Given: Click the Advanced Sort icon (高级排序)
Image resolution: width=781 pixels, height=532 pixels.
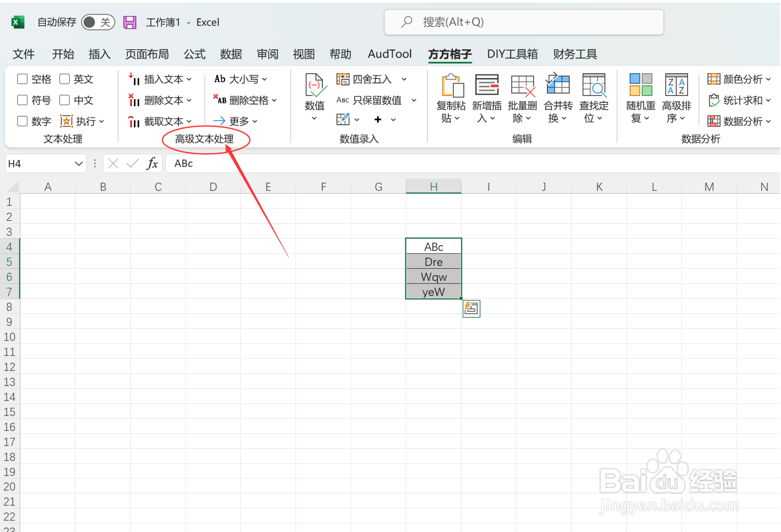Looking at the screenshot, I should pyautogui.click(x=676, y=85).
